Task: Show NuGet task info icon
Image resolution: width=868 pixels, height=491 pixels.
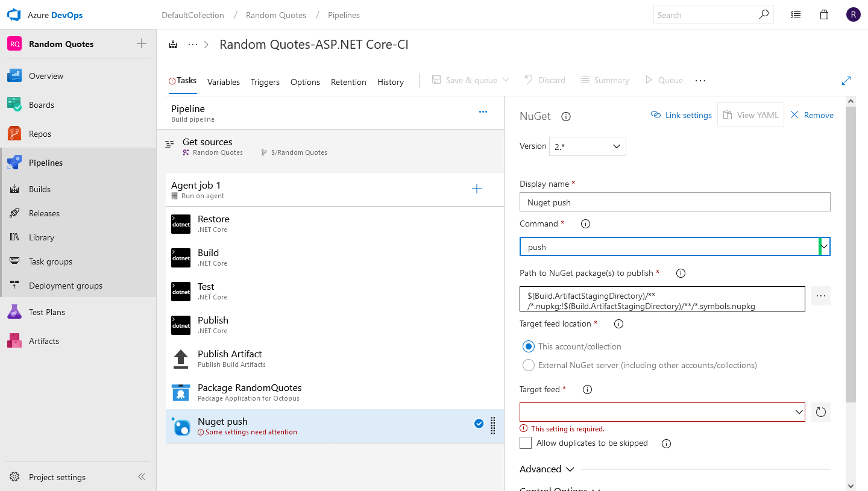Action: click(566, 117)
